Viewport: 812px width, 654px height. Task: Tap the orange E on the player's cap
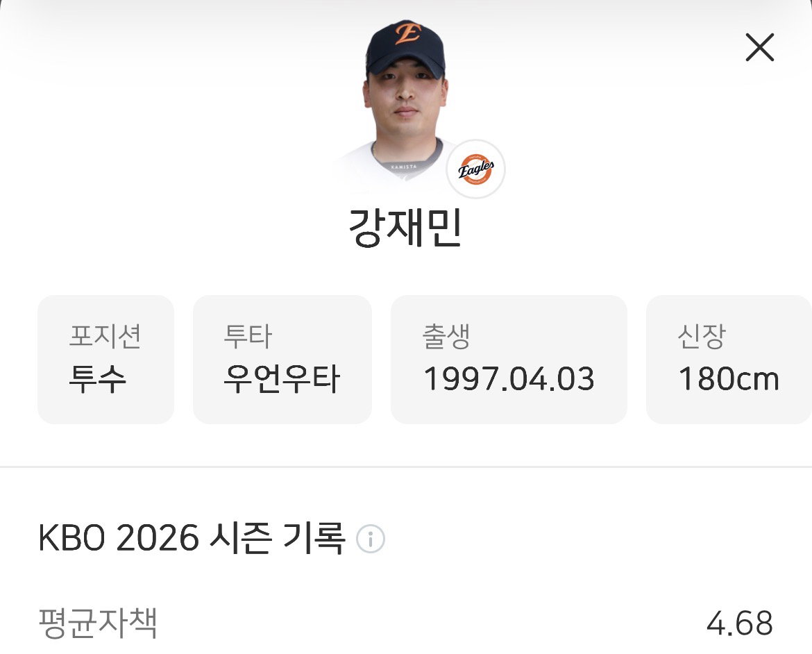(407, 33)
